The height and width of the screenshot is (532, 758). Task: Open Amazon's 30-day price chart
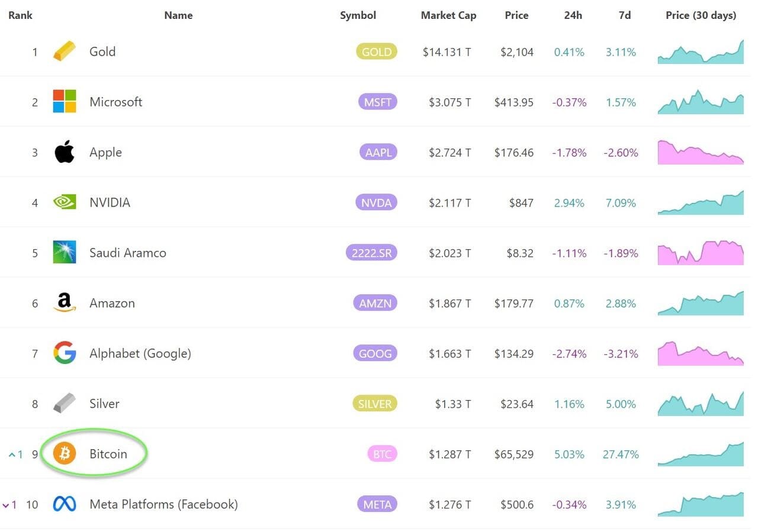click(x=701, y=303)
